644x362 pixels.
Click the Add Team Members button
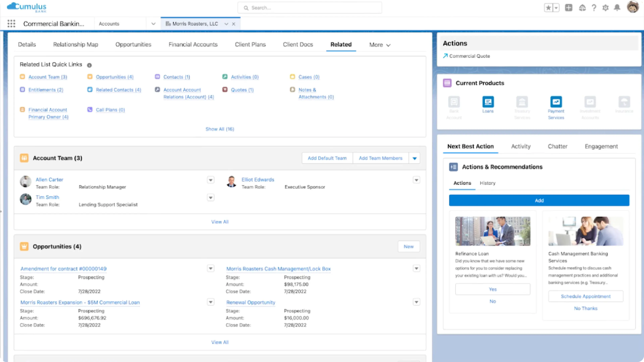pos(381,158)
